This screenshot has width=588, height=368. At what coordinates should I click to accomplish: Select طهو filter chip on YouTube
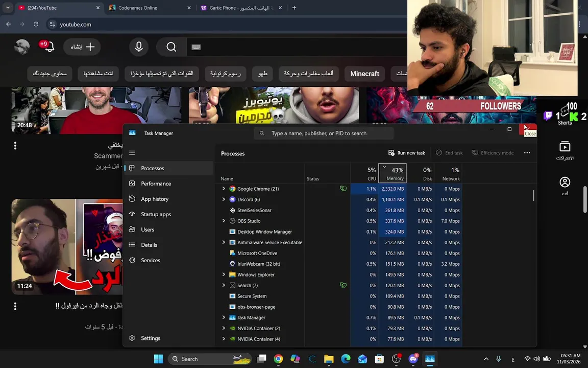coord(262,74)
